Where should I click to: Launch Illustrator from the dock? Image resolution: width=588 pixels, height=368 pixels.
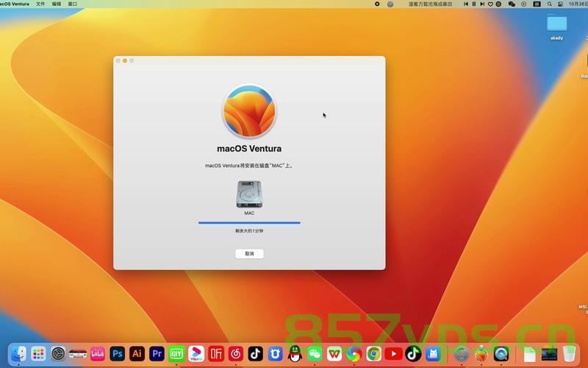tap(137, 354)
